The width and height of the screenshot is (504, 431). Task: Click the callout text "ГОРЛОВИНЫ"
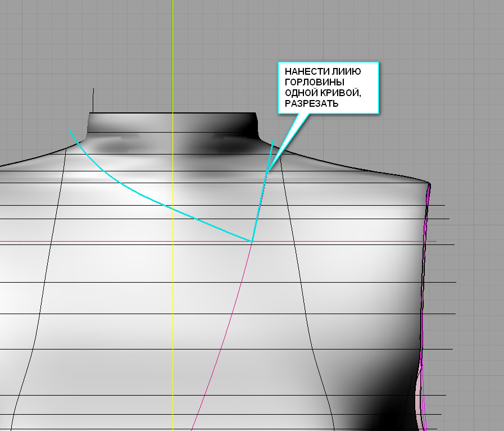(x=315, y=82)
